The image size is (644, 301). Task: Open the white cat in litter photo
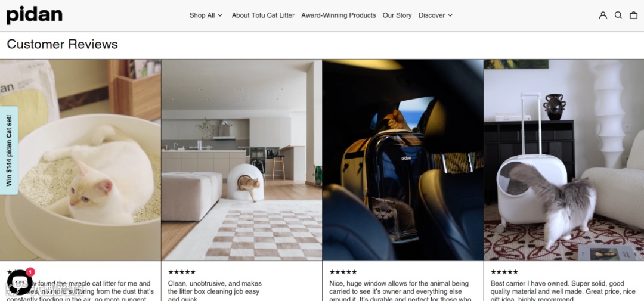click(x=80, y=160)
